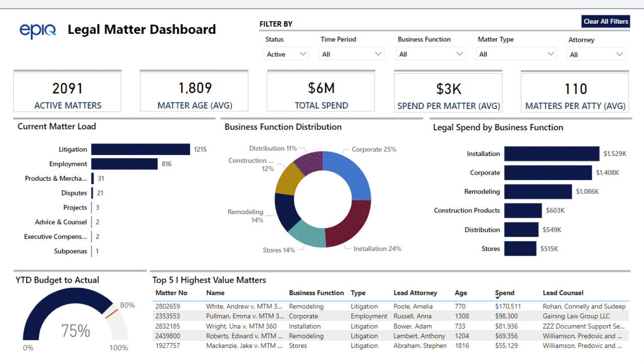Expand the Attorney filter dropdown
Viewport: 644px width, 362px height.
597,55
